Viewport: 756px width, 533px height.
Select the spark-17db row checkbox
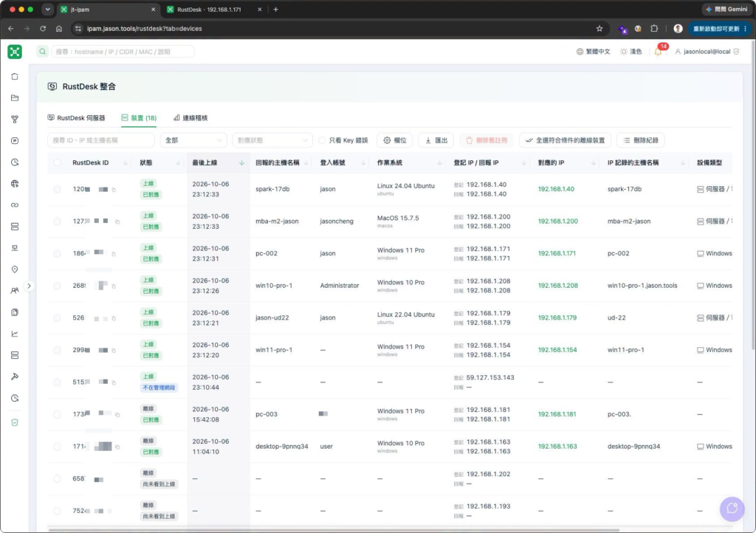click(x=58, y=189)
